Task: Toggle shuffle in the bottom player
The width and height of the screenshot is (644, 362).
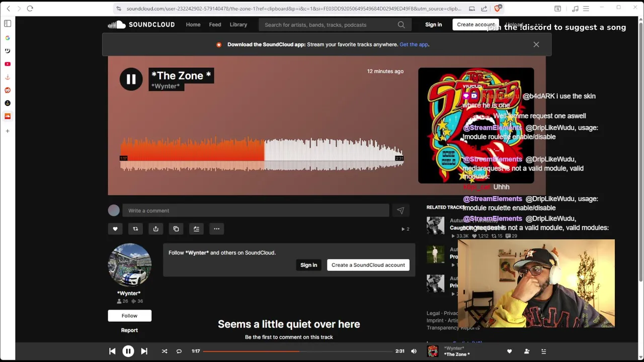Action: point(164,351)
